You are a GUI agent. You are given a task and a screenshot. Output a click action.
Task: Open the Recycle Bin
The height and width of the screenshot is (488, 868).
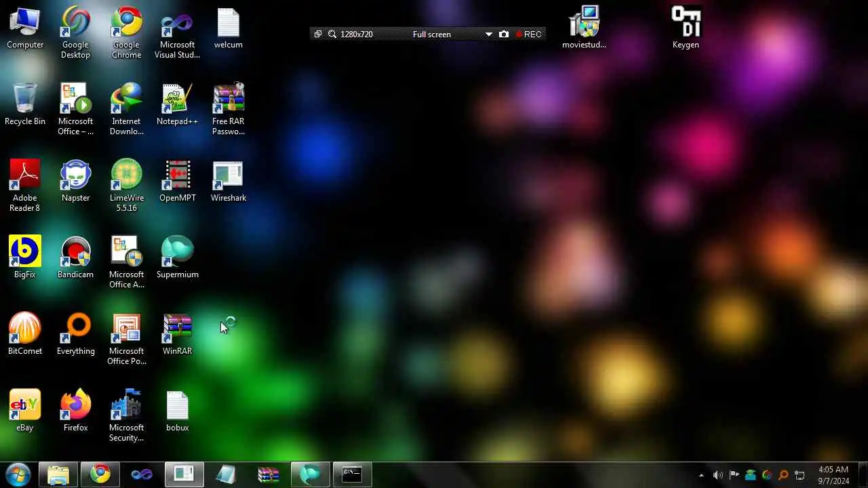pos(25,105)
